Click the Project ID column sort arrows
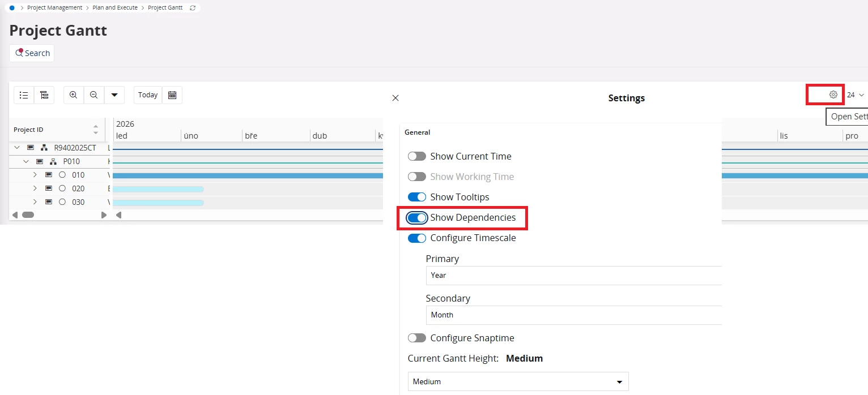 tap(96, 130)
